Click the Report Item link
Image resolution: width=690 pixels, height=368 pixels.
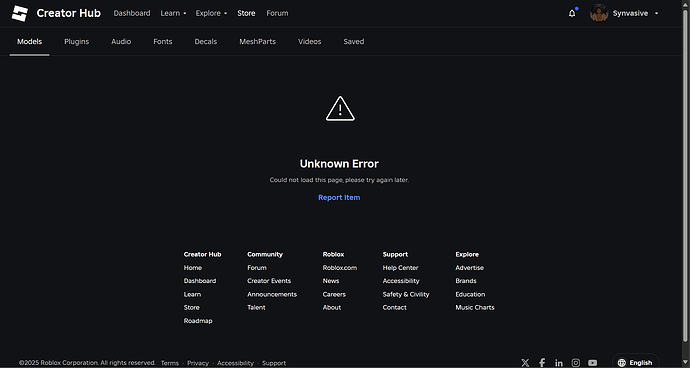click(339, 197)
